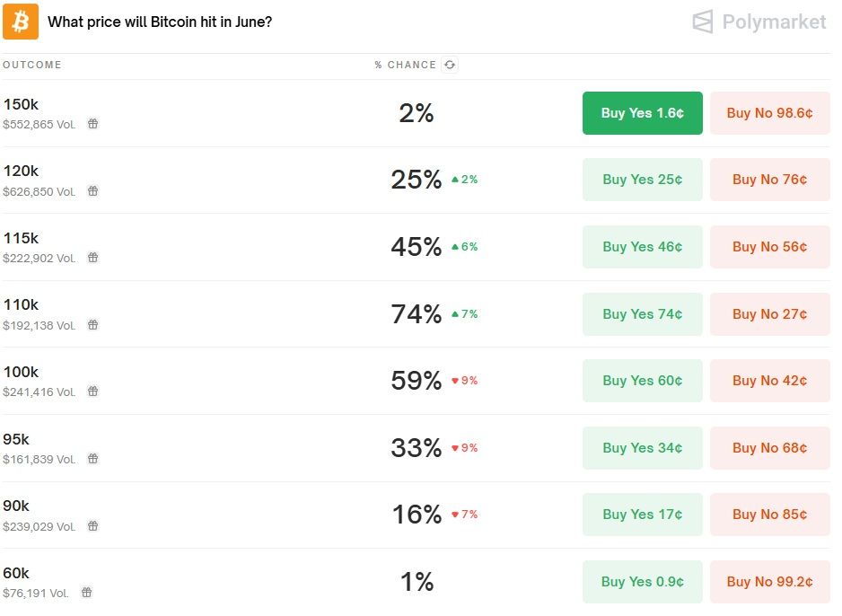Click the Bitcoin logo icon

pos(21,22)
